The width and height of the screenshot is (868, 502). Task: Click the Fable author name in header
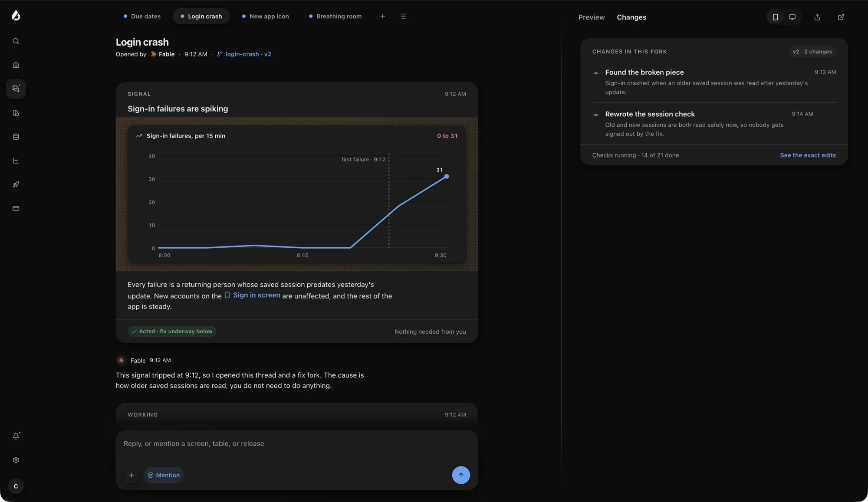click(x=167, y=54)
